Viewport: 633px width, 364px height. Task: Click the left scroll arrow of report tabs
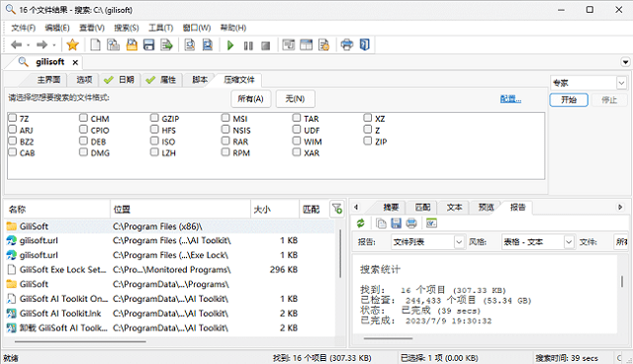[356, 207]
